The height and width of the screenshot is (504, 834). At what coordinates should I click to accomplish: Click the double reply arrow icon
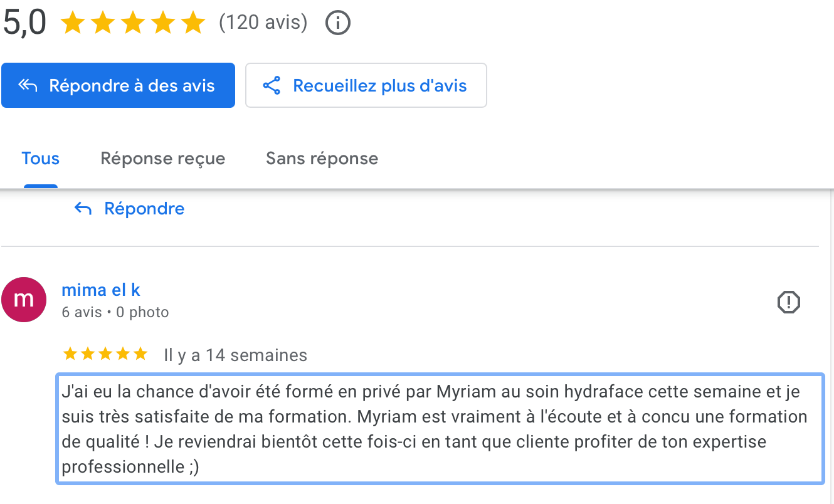click(28, 85)
